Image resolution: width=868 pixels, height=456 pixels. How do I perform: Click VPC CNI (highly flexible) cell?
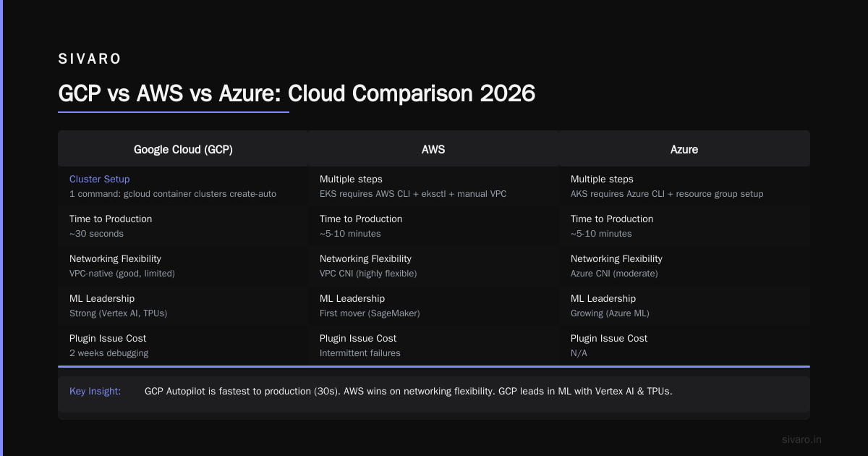click(x=368, y=274)
